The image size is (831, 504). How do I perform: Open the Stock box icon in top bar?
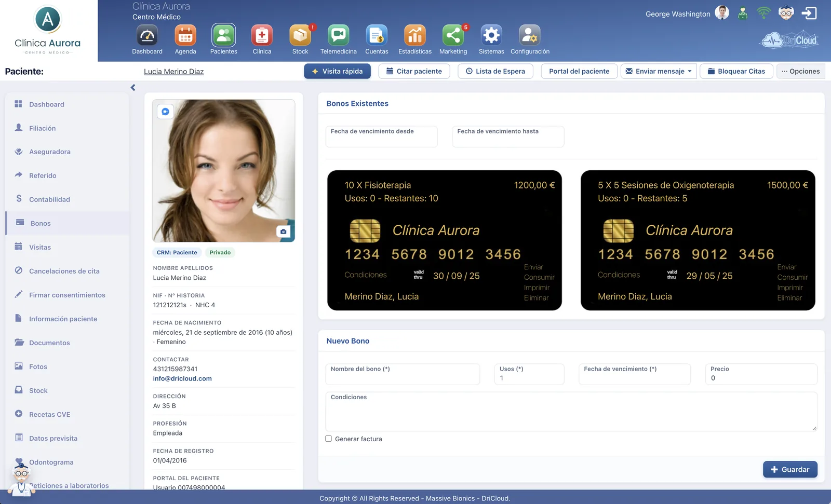coord(300,36)
